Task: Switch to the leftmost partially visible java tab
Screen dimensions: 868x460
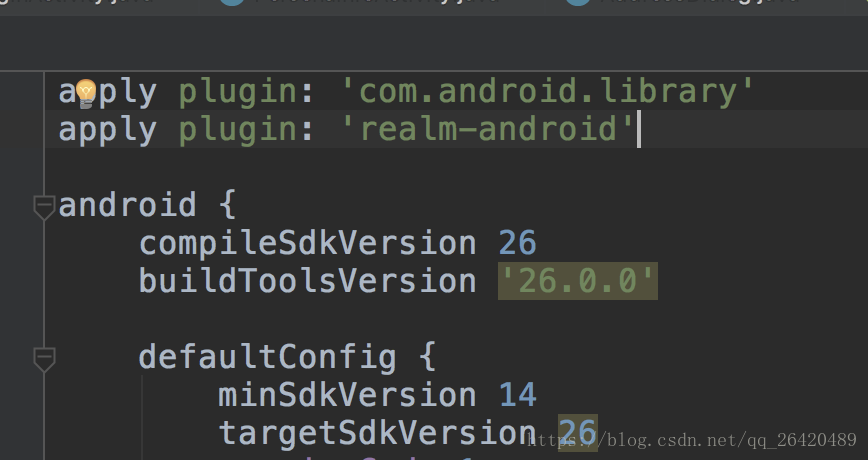Action: (x=78, y=3)
